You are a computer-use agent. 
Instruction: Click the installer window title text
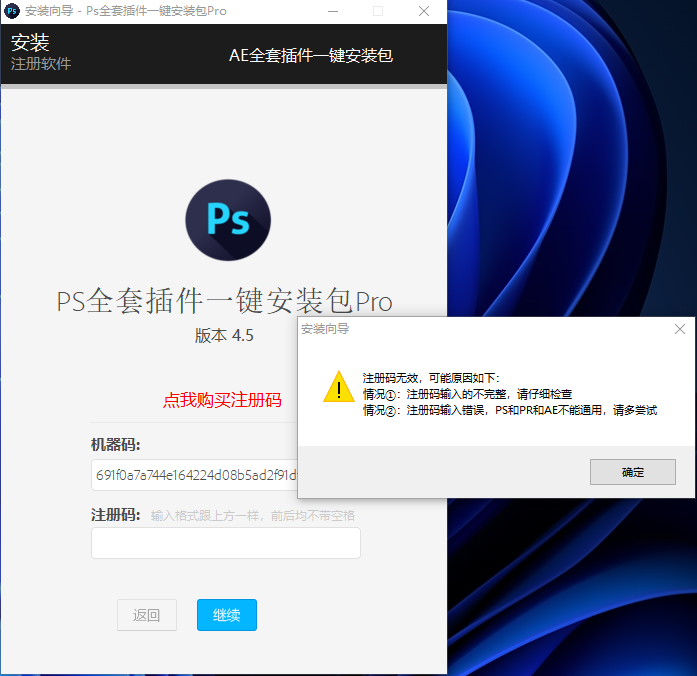click(x=126, y=11)
